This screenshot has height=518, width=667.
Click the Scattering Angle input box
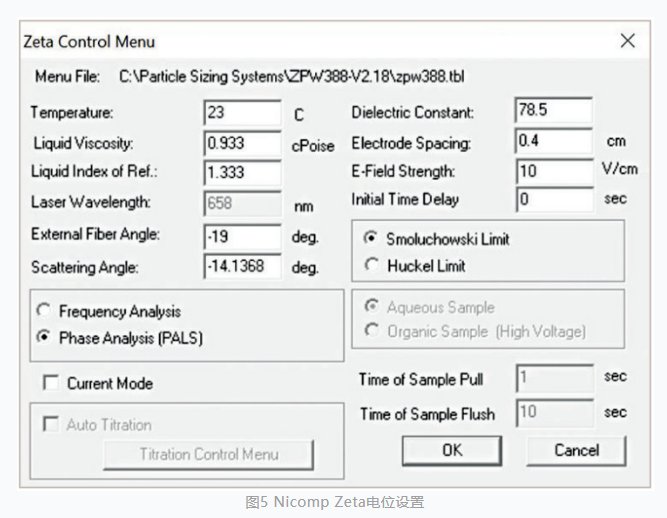click(242, 267)
